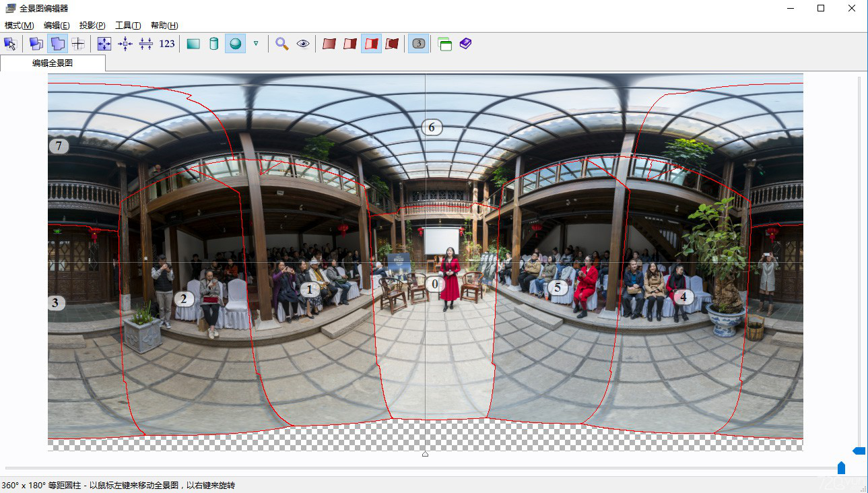This screenshot has width=868, height=493.
Task: Open the 编辑(E) menu
Action: (x=57, y=26)
